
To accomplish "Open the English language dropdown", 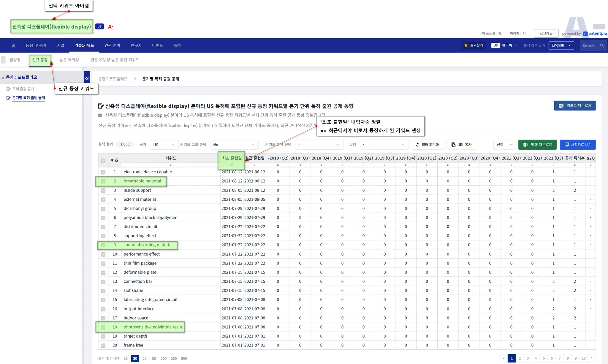I will [561, 45].
